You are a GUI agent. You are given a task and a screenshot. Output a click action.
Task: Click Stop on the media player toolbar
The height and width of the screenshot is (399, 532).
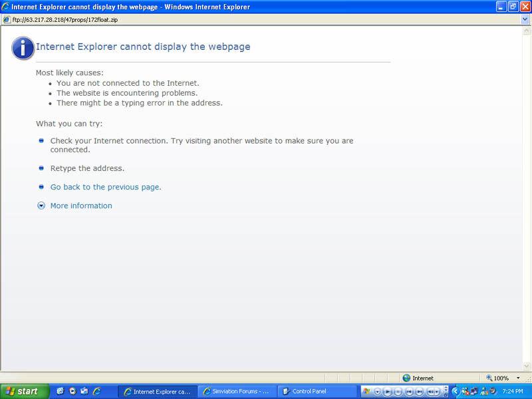pos(398,392)
